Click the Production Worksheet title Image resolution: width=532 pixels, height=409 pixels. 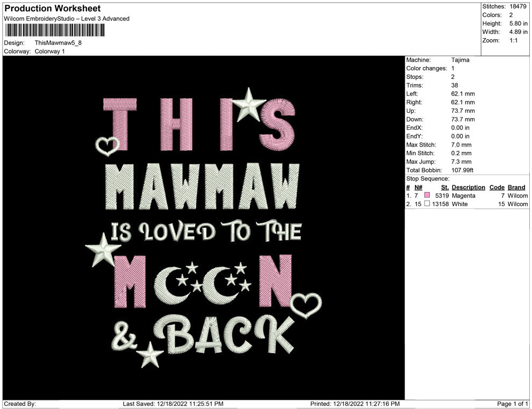pyautogui.click(x=53, y=9)
